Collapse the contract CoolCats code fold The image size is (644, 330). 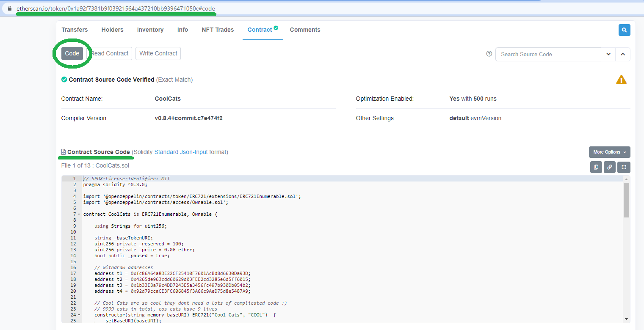79,214
